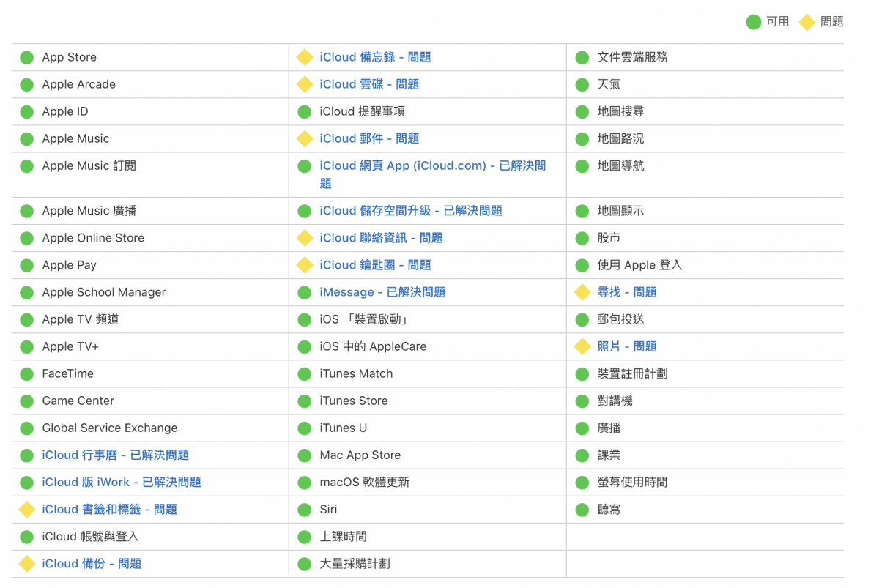Viewport: 879px width, 588px height.
Task: Open iCloud 儲存空間升級 - 已解決問題 link
Action: (x=411, y=211)
